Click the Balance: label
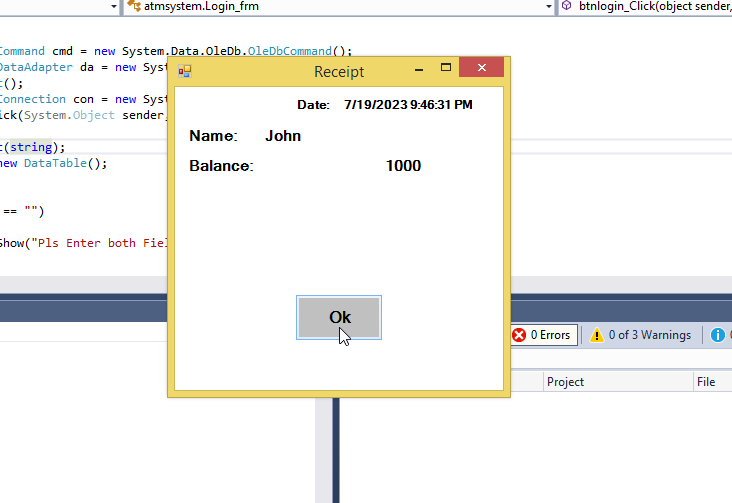Viewport: 732px width, 503px height. click(221, 165)
